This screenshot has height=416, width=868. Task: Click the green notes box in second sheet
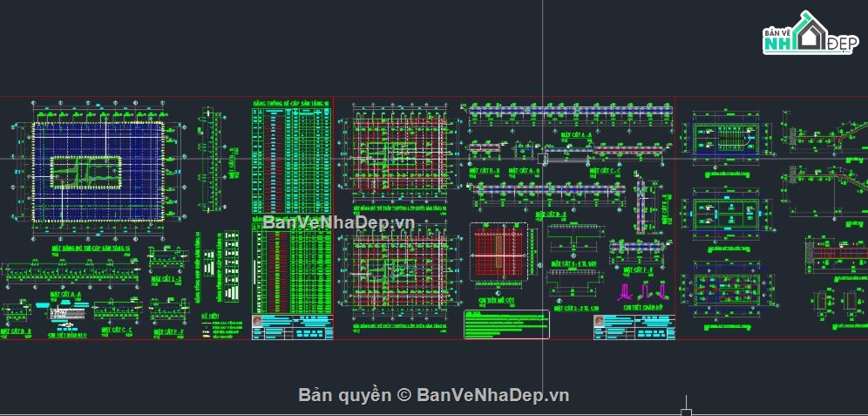[x=506, y=324]
